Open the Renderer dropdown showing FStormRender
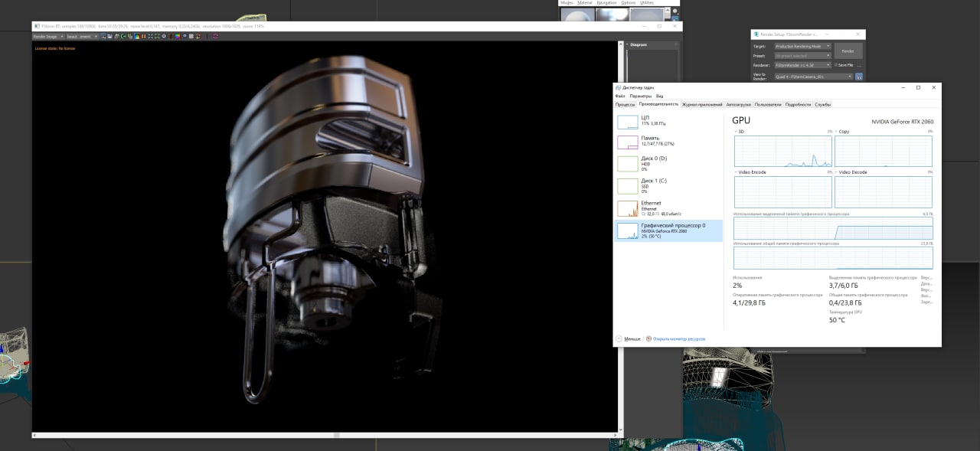 [x=802, y=65]
